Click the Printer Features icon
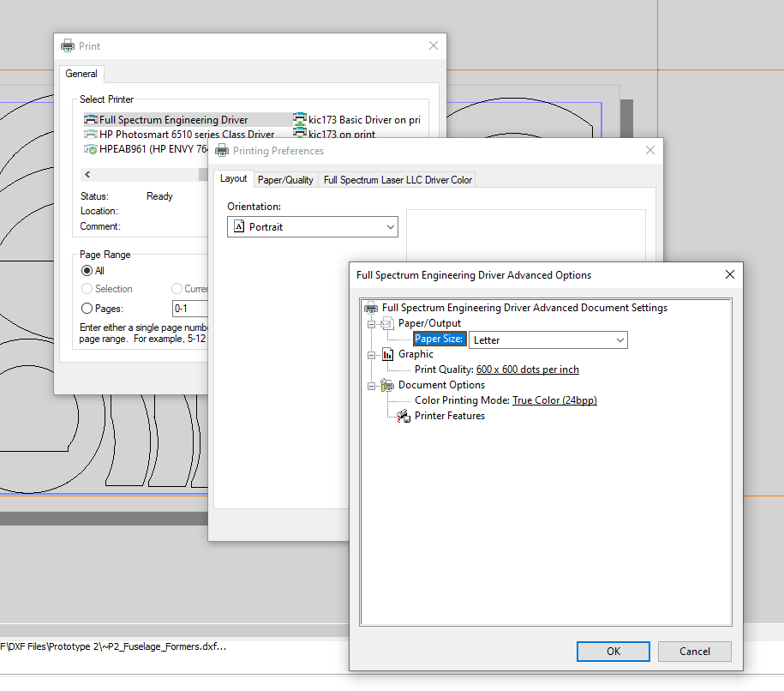Screen dimensions: 784x691 pos(404,416)
